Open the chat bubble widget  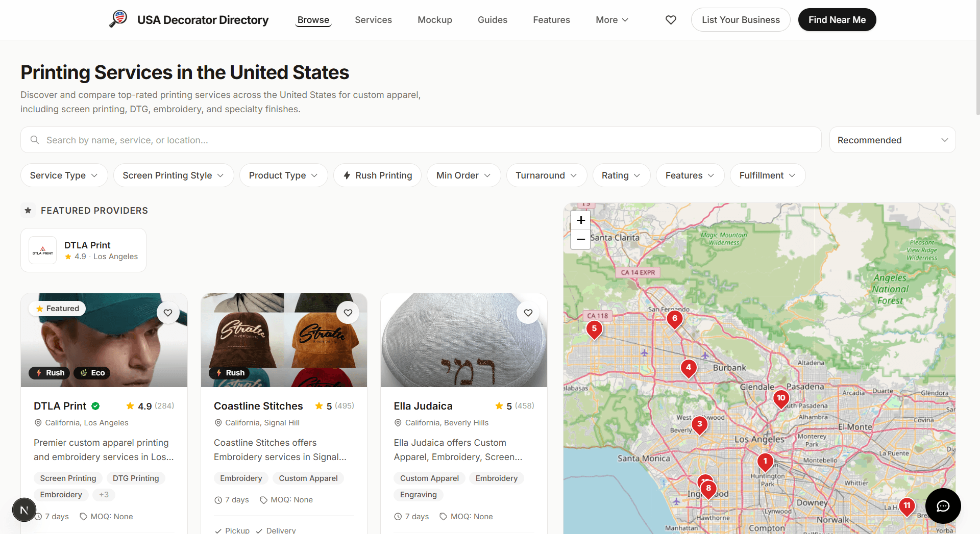tap(943, 506)
